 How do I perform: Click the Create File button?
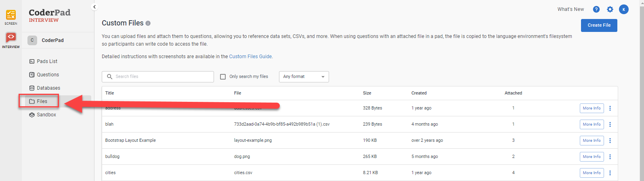click(x=599, y=25)
